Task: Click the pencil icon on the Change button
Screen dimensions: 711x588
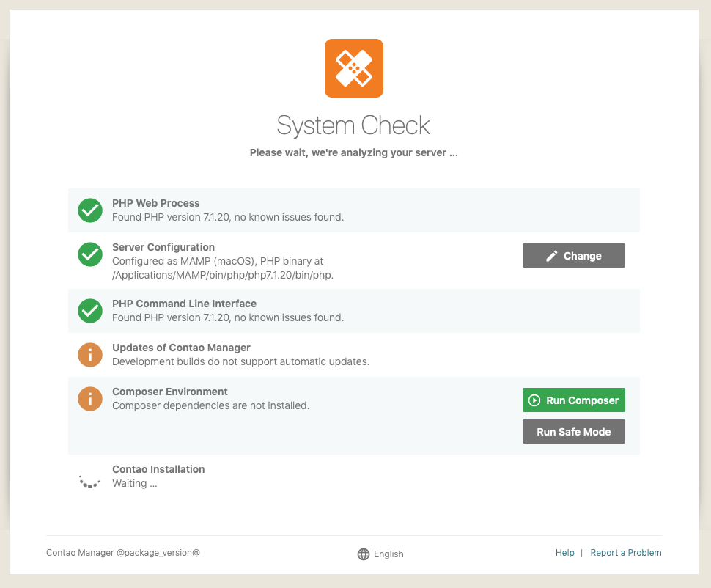Action: tap(551, 256)
